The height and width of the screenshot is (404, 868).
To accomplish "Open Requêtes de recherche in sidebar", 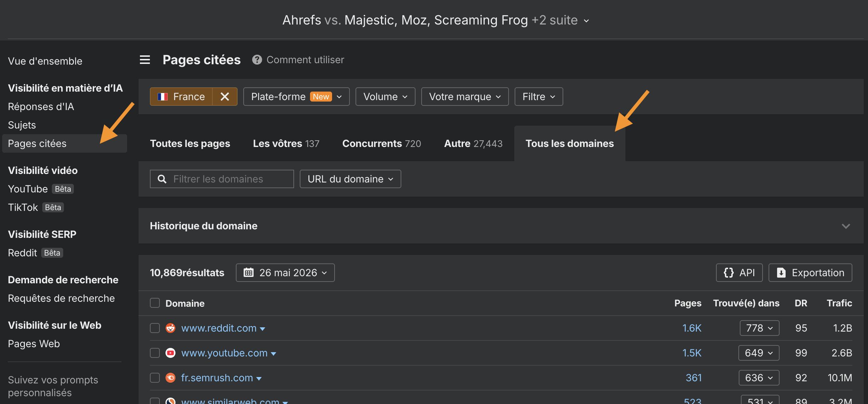I will click(61, 298).
